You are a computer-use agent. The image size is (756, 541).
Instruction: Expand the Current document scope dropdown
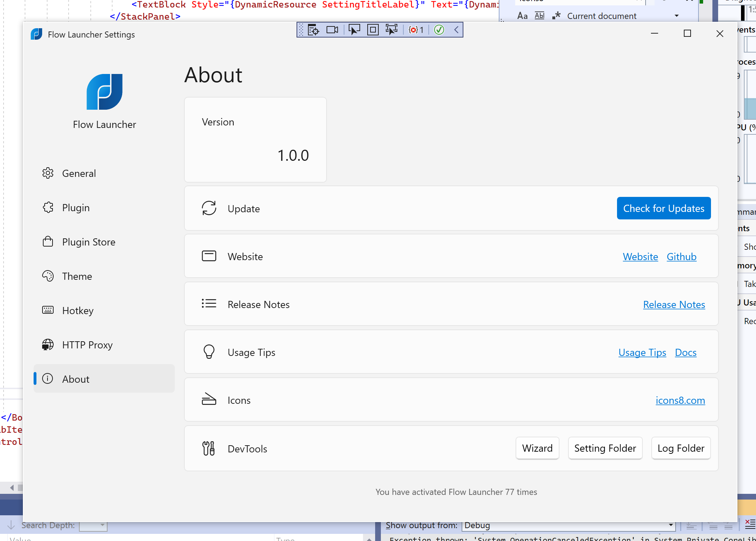click(676, 16)
